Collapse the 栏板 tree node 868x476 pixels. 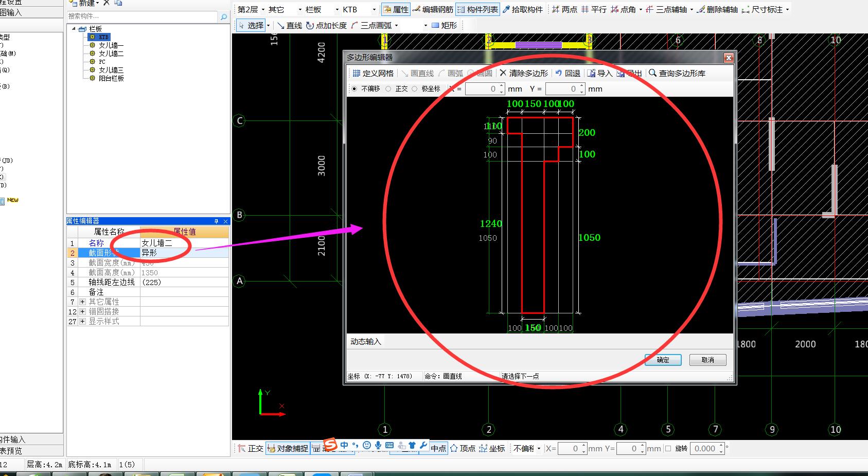74,29
